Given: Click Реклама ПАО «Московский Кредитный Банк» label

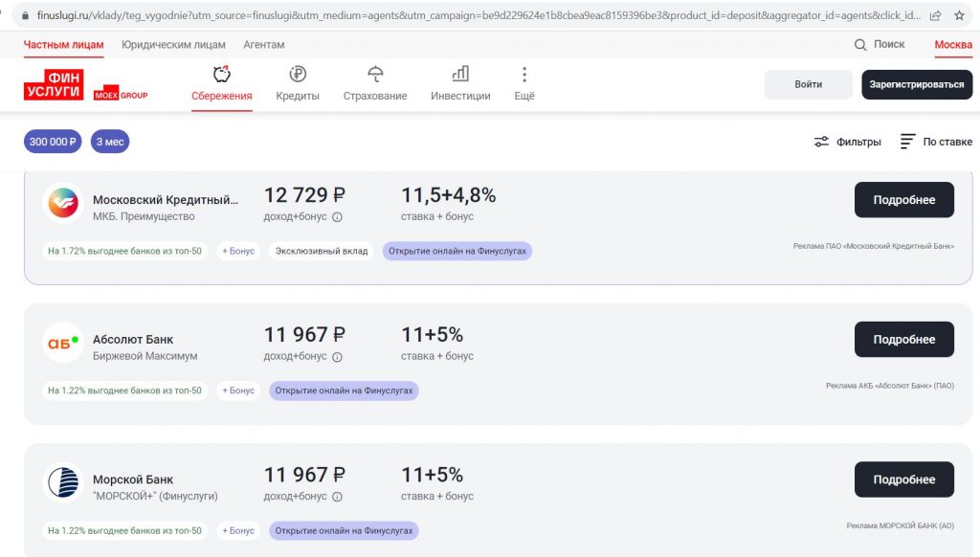Looking at the screenshot, I should [873, 246].
